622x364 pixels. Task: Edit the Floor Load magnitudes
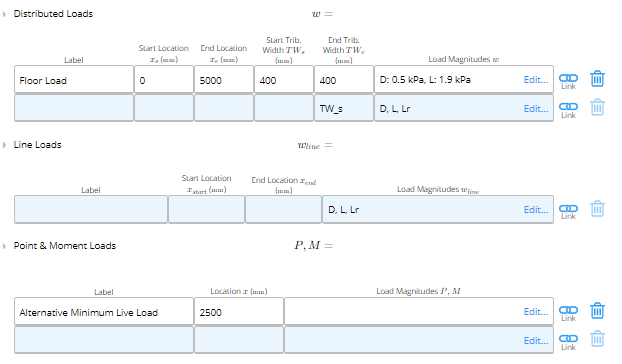coord(536,80)
